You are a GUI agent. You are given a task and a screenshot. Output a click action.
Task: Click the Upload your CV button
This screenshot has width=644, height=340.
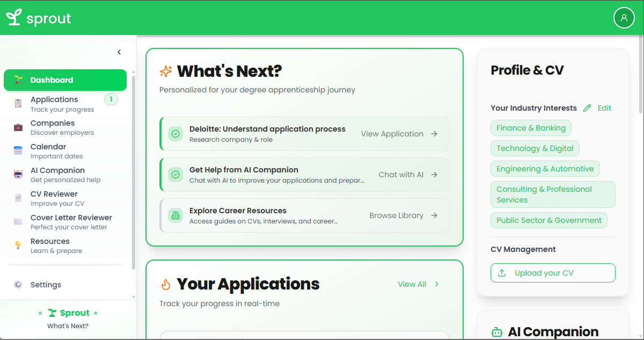(x=553, y=273)
